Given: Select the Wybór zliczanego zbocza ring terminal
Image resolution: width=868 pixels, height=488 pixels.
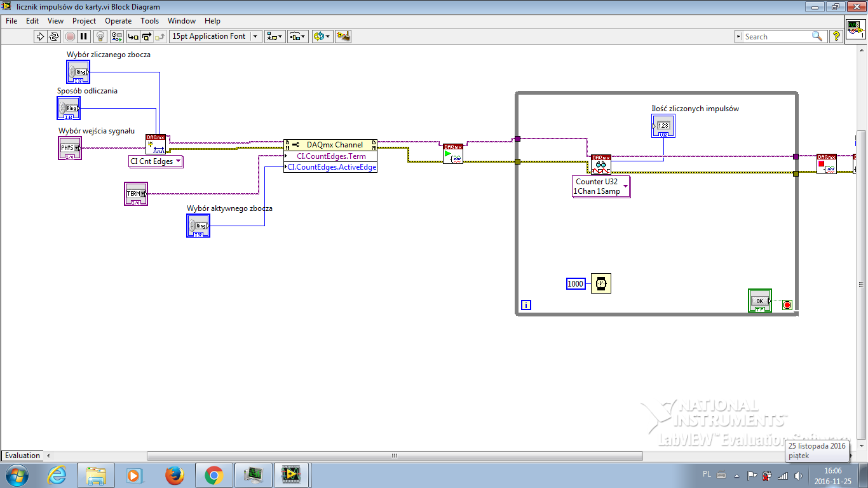Looking at the screenshot, I should click(x=78, y=72).
